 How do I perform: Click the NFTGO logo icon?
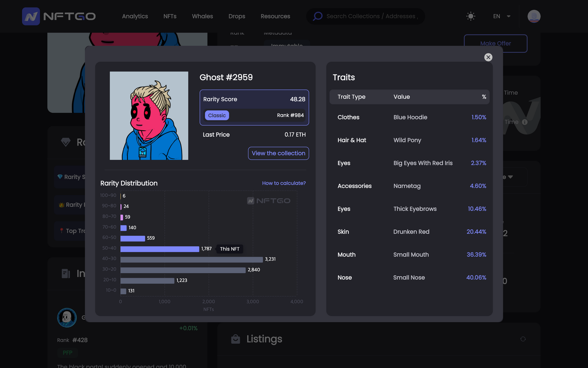[31, 16]
